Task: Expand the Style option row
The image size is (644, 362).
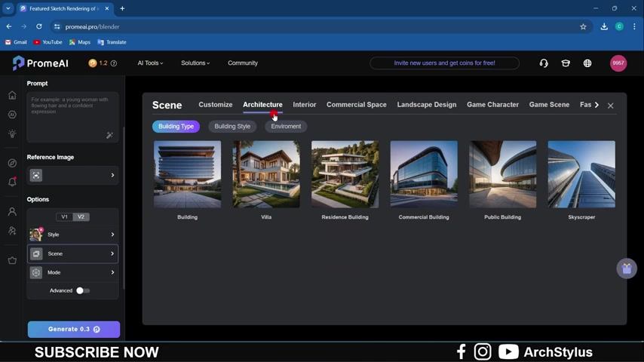Action: 73,235
